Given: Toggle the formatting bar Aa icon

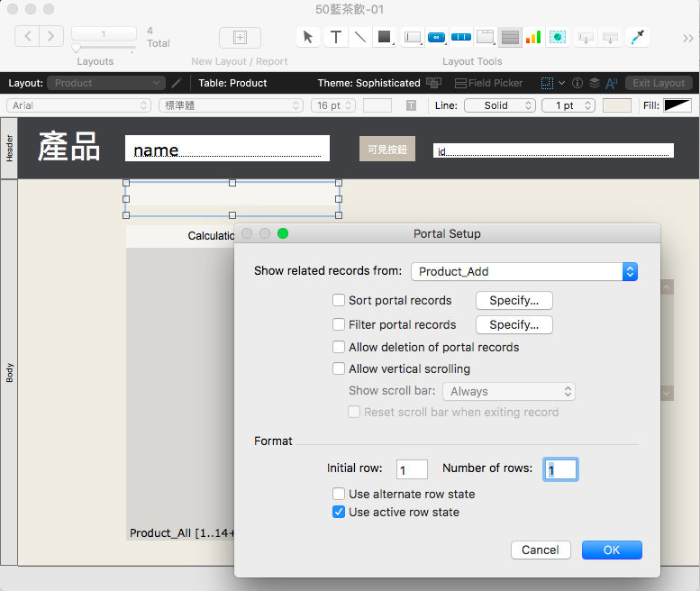Looking at the screenshot, I should tap(612, 83).
